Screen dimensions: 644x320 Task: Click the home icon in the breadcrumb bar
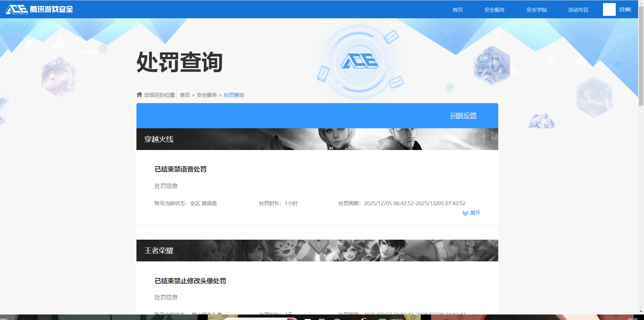pyautogui.click(x=139, y=94)
